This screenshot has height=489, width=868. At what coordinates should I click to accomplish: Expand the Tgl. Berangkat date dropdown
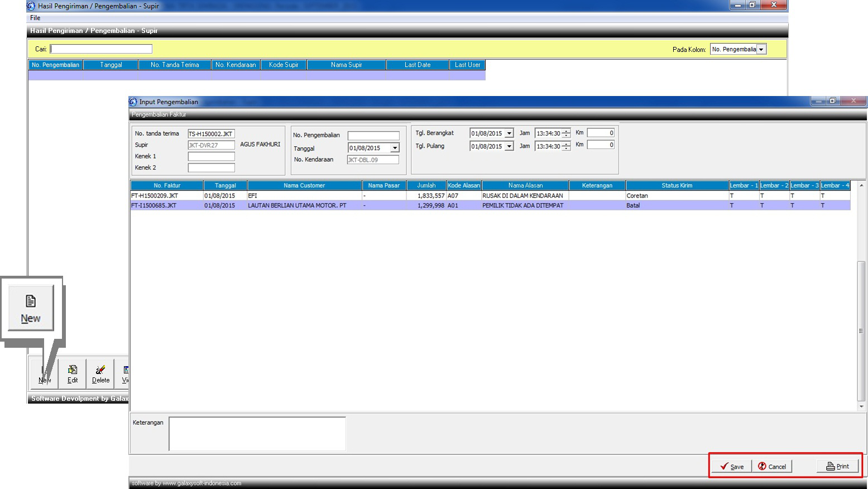509,133
